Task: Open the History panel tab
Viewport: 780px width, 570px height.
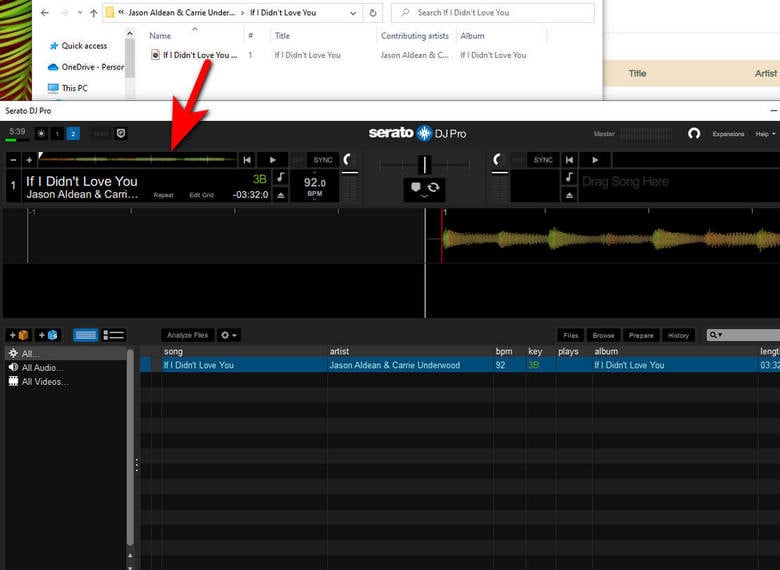Action: click(678, 335)
